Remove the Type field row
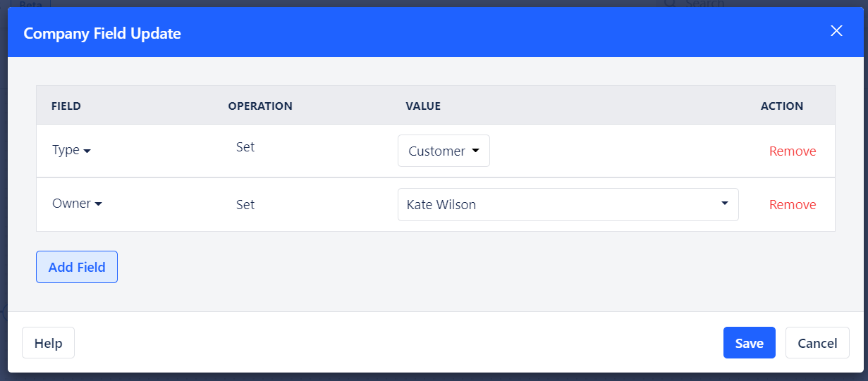 793,151
